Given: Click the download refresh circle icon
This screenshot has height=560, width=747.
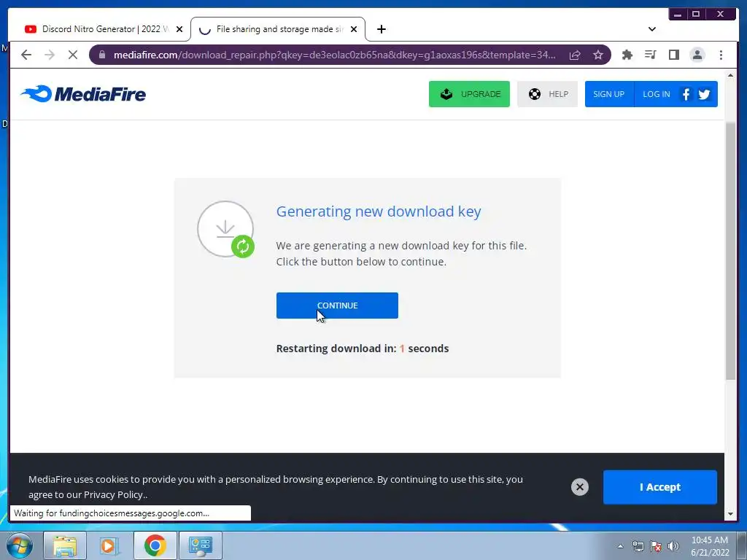Looking at the screenshot, I should pos(225,229).
